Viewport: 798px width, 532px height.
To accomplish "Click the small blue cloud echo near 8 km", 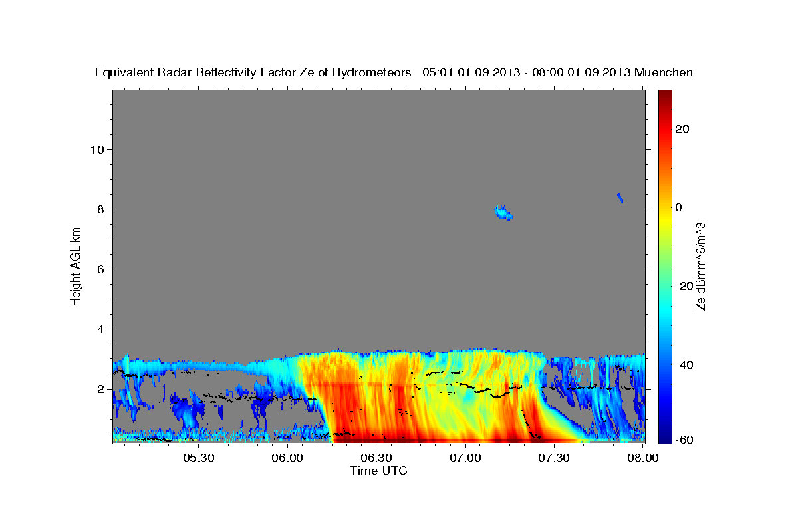I will tap(503, 212).
